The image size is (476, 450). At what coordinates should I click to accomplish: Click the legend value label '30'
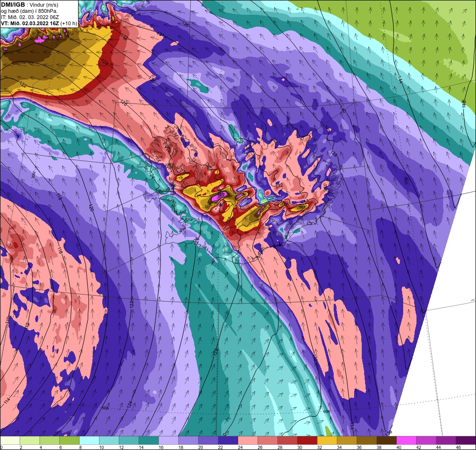tap(299, 447)
